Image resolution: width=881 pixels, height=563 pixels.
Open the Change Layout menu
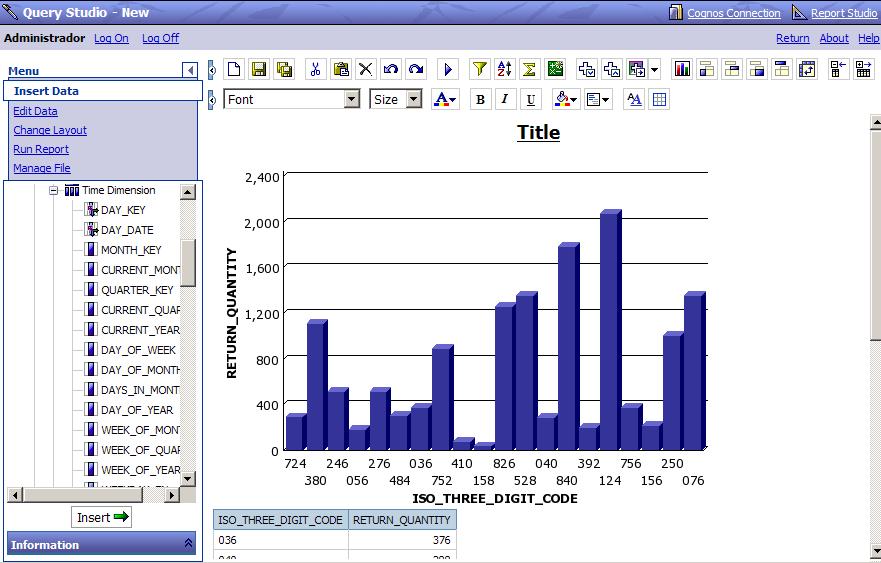click(x=50, y=130)
